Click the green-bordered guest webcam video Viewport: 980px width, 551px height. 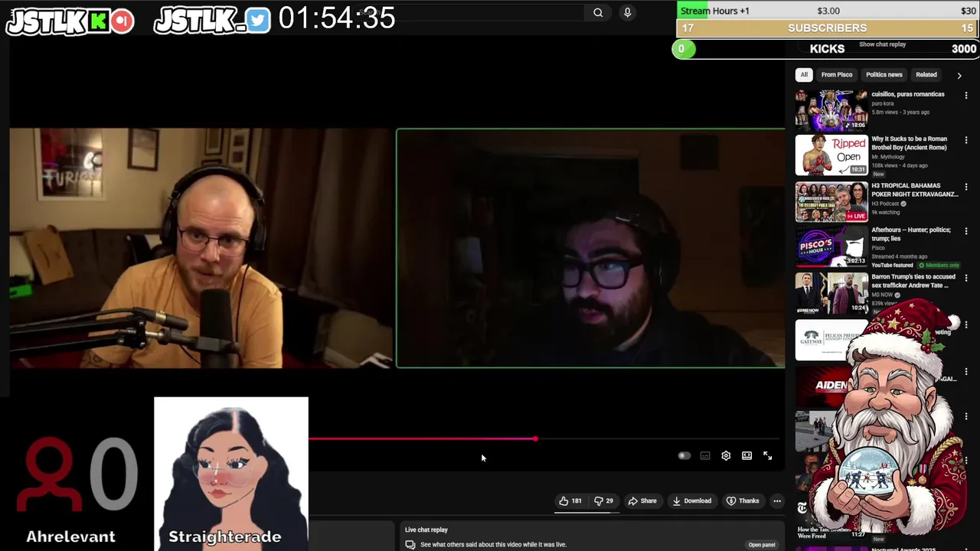point(590,248)
